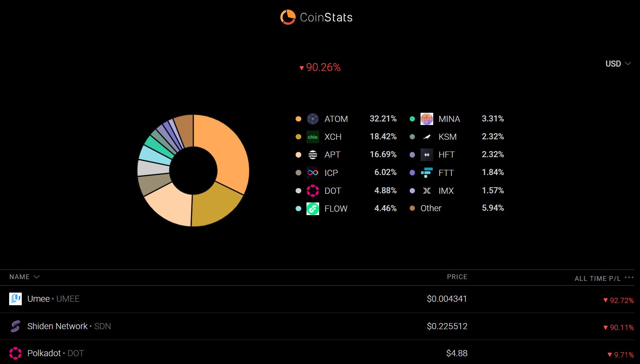The image size is (640, 364).
Task: Click the FLOW 4.46% percentage value
Action: (x=386, y=209)
